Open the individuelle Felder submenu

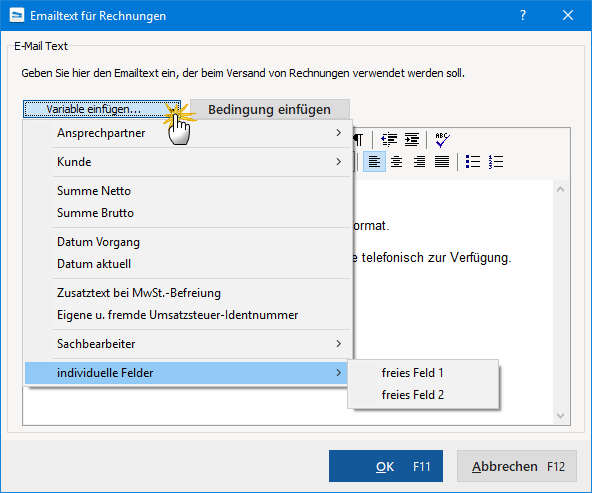[x=186, y=373]
